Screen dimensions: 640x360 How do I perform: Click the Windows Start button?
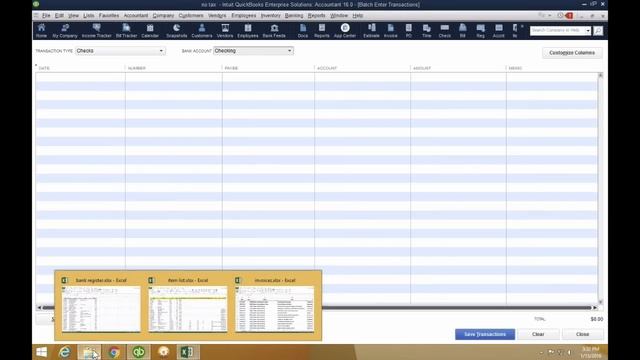(x=41, y=352)
